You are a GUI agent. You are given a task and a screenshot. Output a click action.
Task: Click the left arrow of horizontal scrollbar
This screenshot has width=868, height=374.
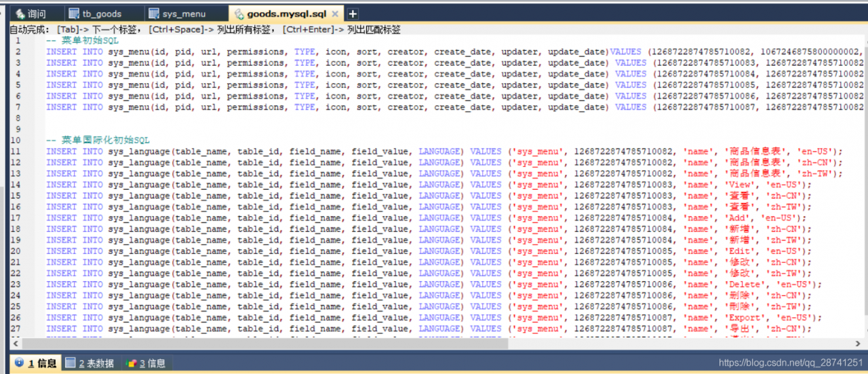coord(15,344)
